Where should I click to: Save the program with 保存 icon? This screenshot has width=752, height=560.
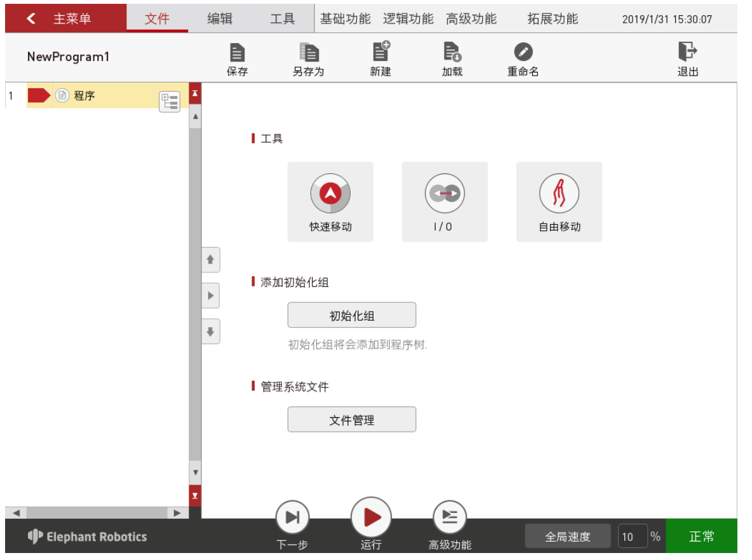tap(238, 60)
